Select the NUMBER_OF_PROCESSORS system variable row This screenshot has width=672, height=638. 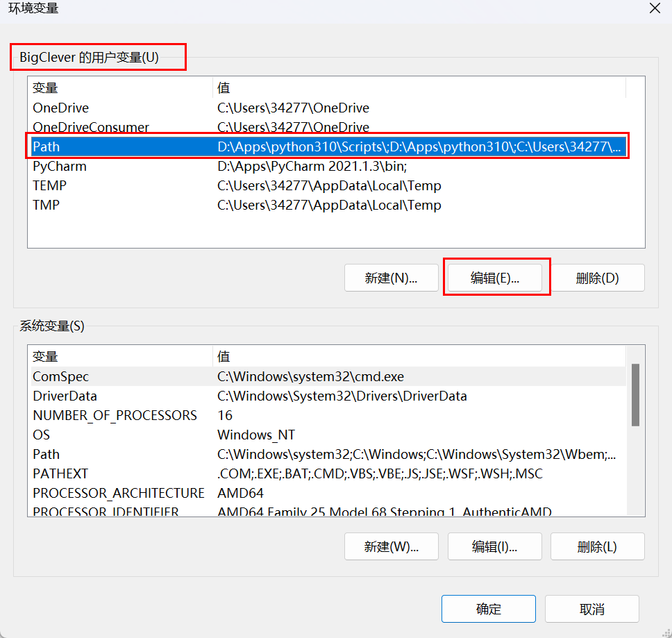point(328,415)
